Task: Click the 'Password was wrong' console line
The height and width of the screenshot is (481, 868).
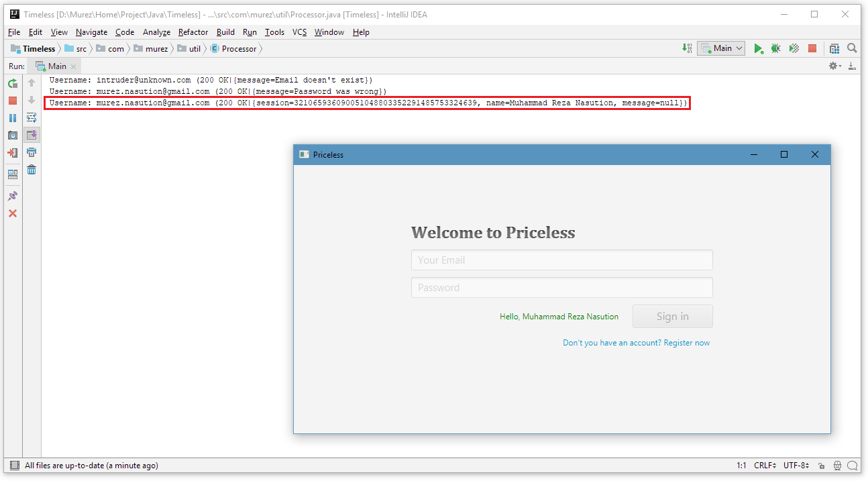Action: pyautogui.click(x=218, y=91)
